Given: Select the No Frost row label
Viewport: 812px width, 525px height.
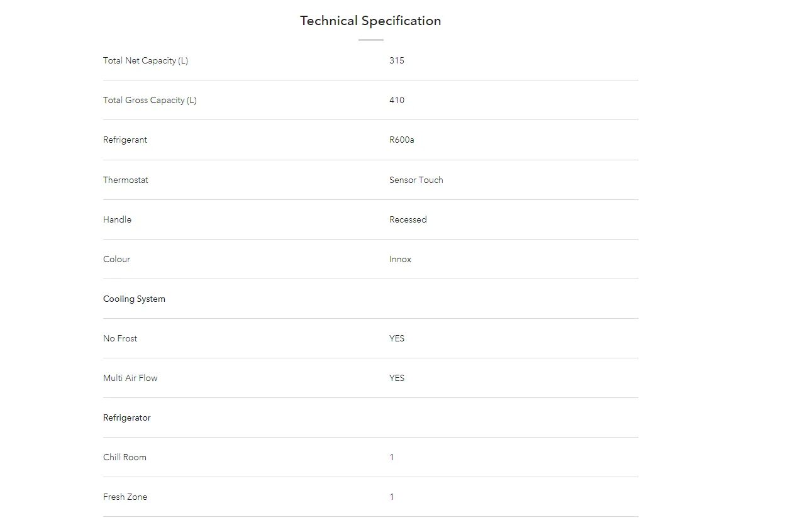Looking at the screenshot, I should (x=120, y=338).
